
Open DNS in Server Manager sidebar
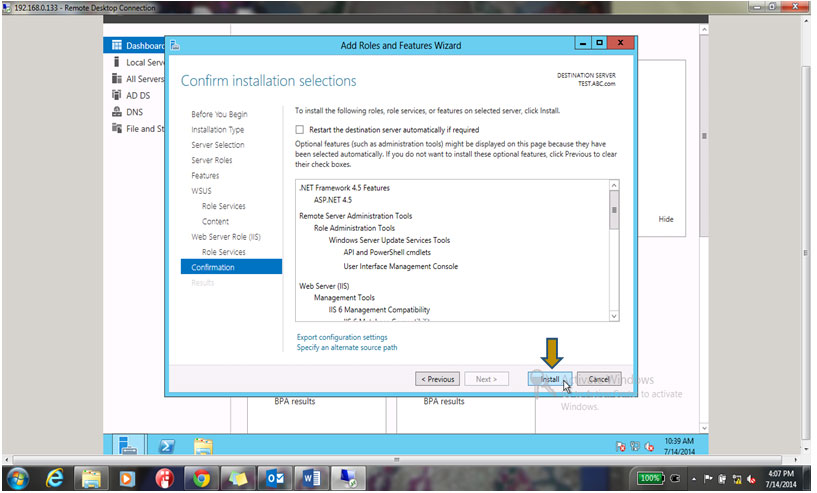click(x=128, y=112)
